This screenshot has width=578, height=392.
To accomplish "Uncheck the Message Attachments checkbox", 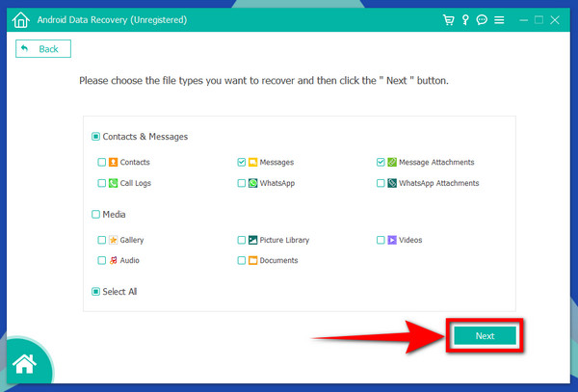I will 381,163.
